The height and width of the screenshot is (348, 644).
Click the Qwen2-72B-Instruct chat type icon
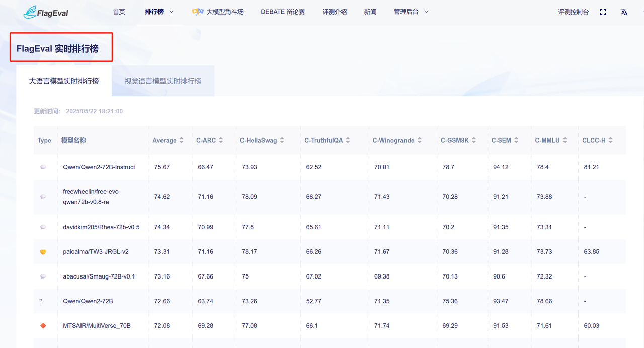click(x=43, y=167)
